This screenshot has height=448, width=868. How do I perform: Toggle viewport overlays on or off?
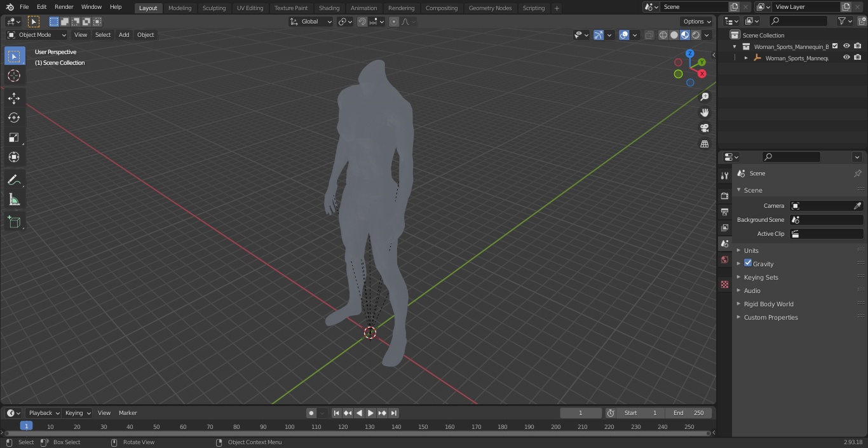coord(624,35)
